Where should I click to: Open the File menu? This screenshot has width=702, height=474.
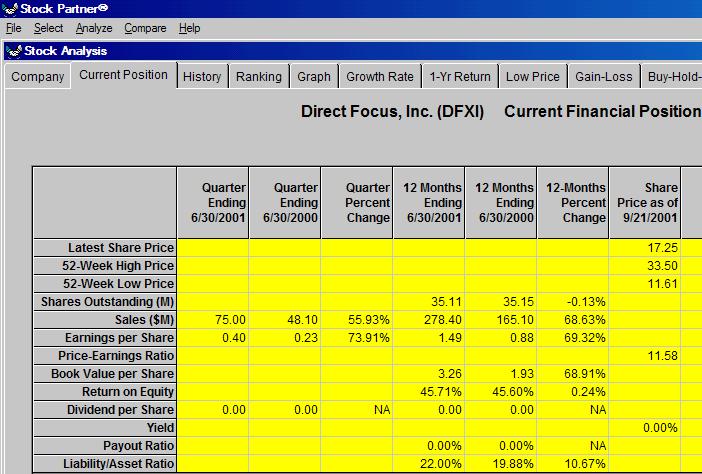[x=14, y=28]
